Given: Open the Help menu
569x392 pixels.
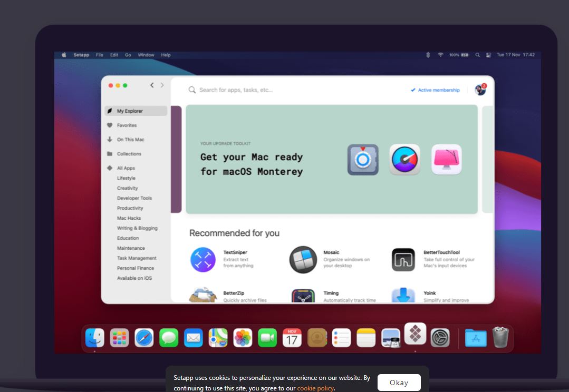Looking at the screenshot, I should (x=166, y=55).
